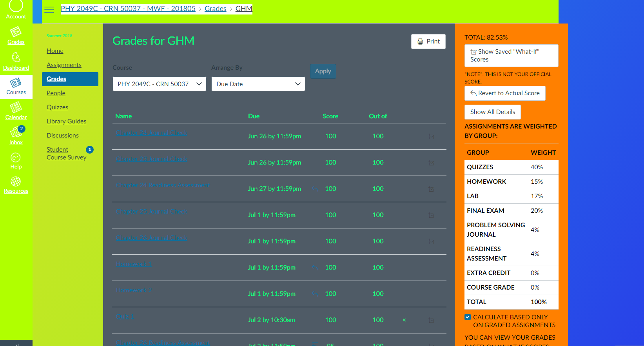Select Assignments in course menu
This screenshot has height=346, width=644.
pos(64,65)
